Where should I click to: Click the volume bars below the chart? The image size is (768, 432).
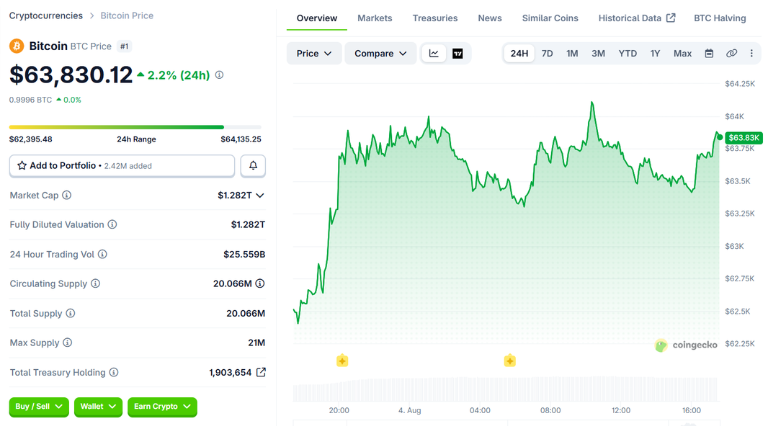(505, 390)
